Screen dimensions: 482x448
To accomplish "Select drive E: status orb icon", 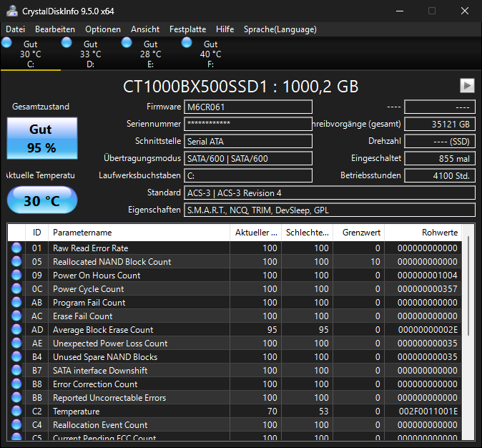I will point(127,43).
